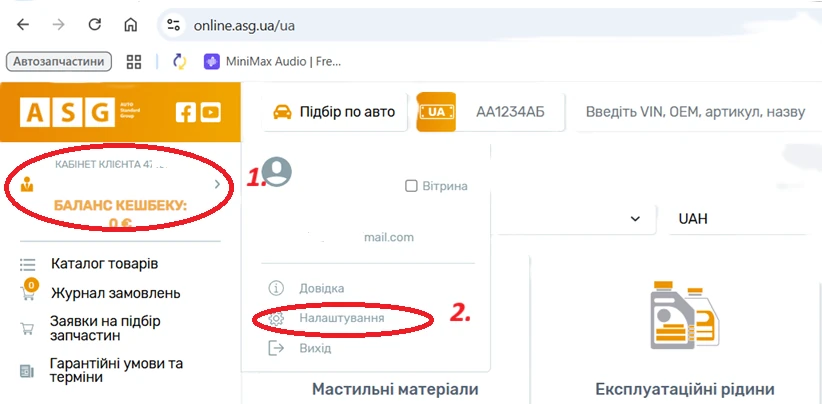Image resolution: width=822 pixels, height=404 pixels.
Task: Click the address bar URL online.asg.ua/ua
Action: click(x=244, y=25)
